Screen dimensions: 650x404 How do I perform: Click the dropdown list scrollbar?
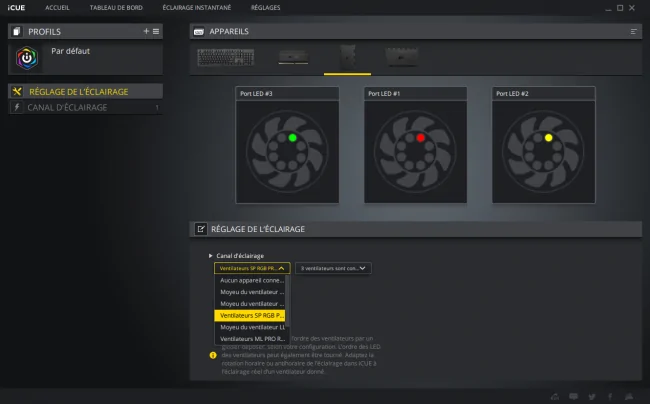(287, 300)
